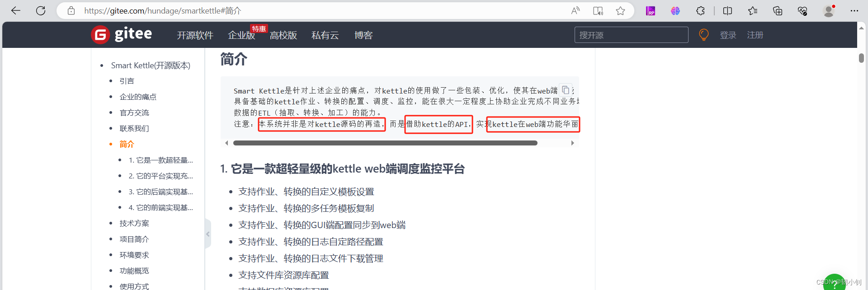Open the Extensions puzzle-piece icon
Viewport: 868px width, 290px height.
[x=700, y=11]
